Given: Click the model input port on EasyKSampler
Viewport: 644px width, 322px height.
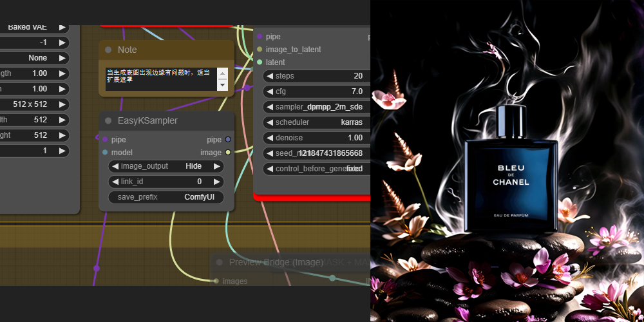Looking at the screenshot, I should coord(105,153).
